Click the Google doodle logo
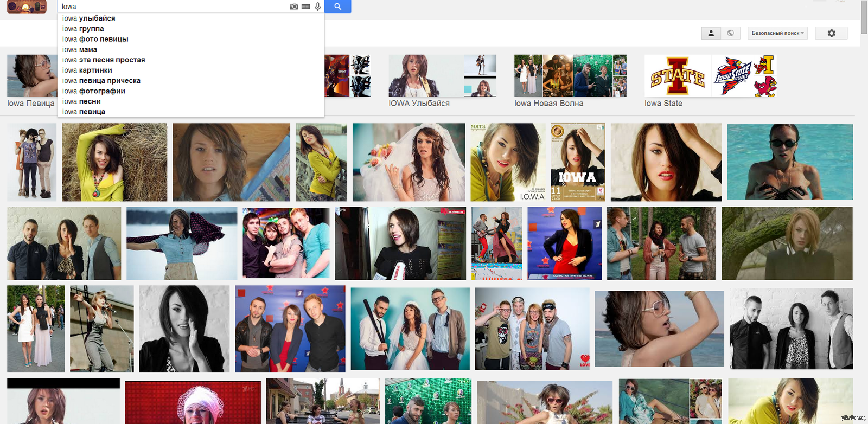This screenshot has height=424, width=868. click(27, 7)
